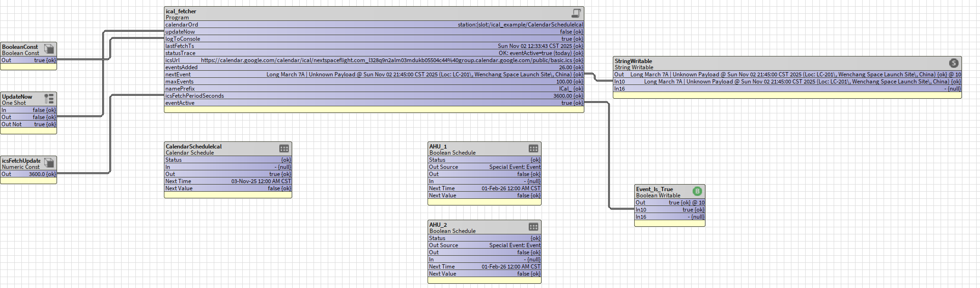The image size is (980, 288).
Task: Click the In16 slot of StringWritable
Action: tap(787, 89)
